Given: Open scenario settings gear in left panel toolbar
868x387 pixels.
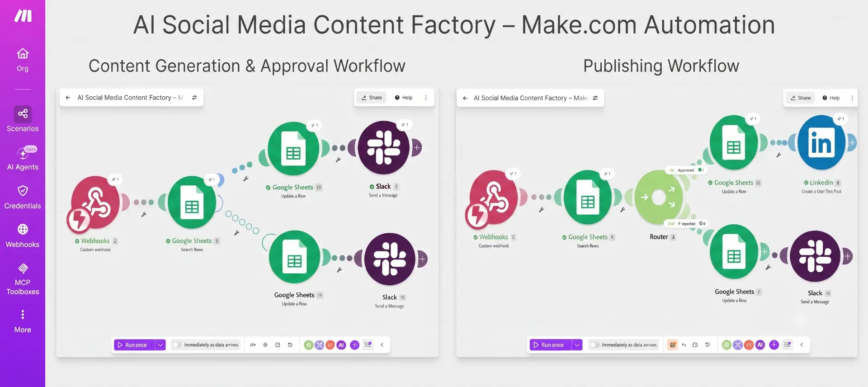Looking at the screenshot, I should tap(265, 345).
